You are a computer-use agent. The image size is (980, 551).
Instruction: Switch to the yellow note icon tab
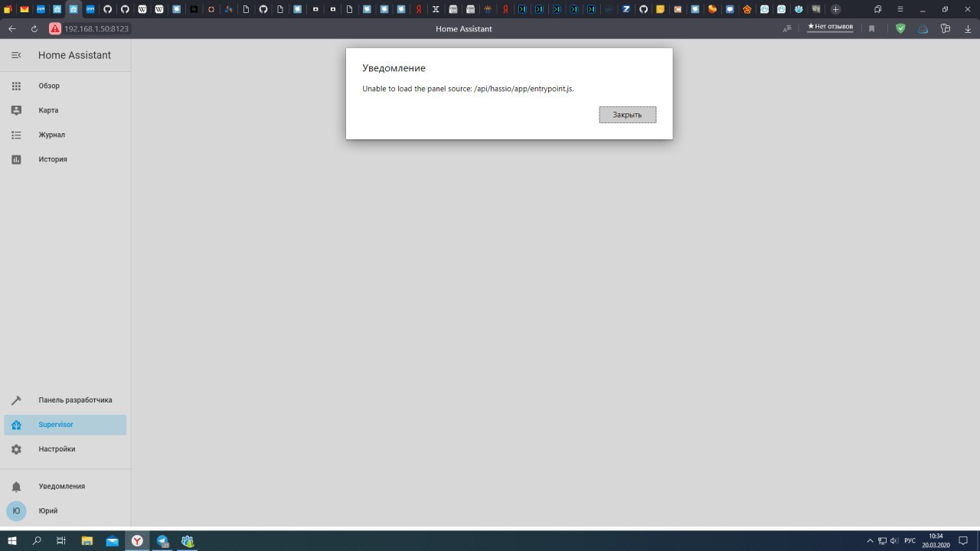pyautogui.click(x=660, y=9)
